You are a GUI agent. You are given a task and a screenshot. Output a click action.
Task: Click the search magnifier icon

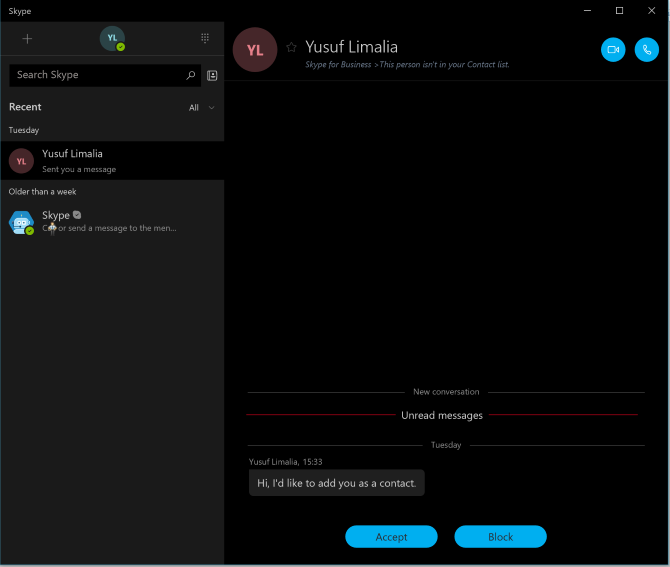(x=191, y=75)
